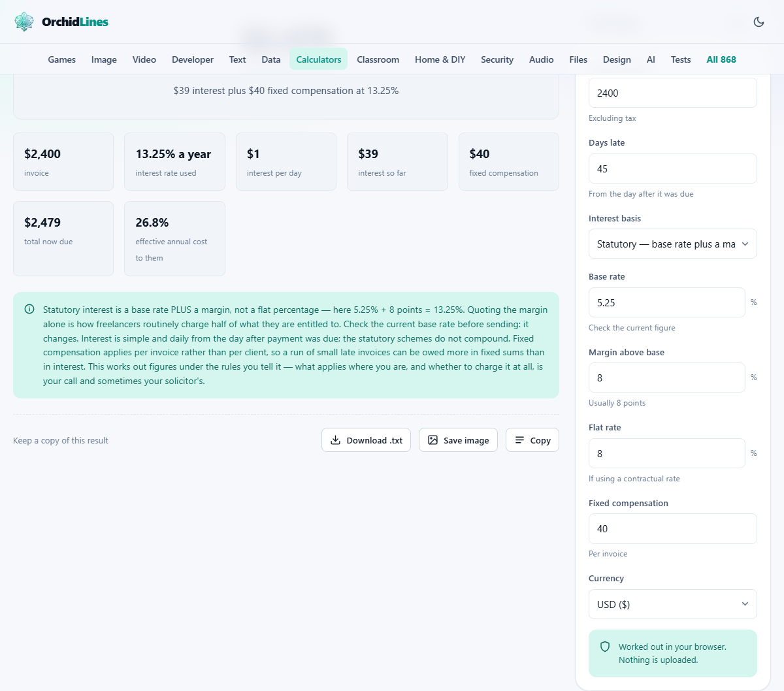Image resolution: width=784 pixels, height=691 pixels.
Task: Click the $2,479 total now due card
Action: (63, 238)
